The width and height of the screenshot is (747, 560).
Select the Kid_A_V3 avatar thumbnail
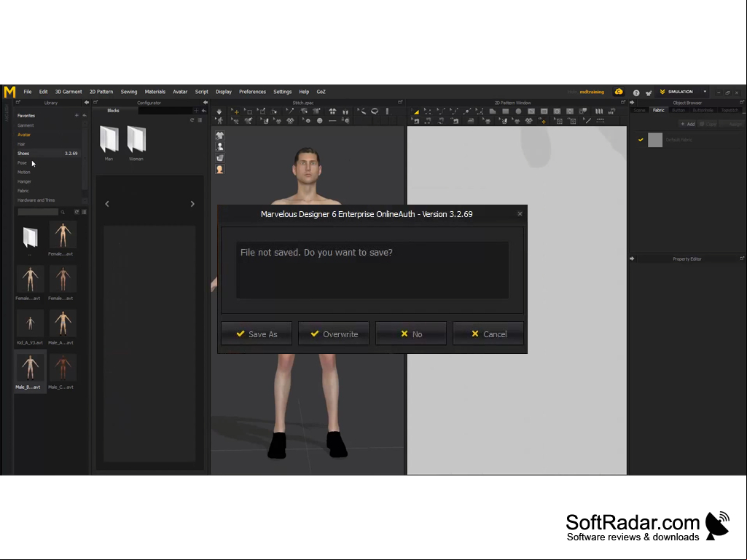pyautogui.click(x=30, y=327)
